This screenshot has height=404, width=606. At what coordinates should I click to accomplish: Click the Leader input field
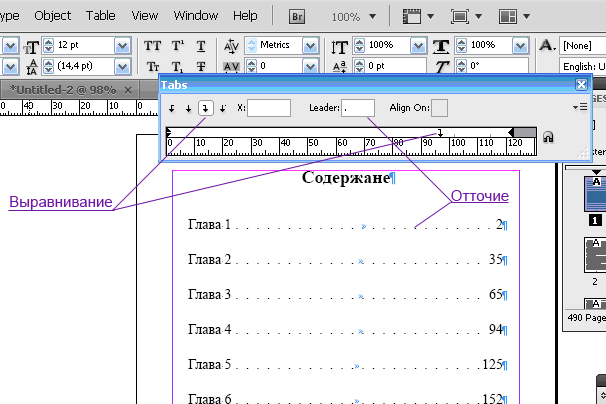358,108
